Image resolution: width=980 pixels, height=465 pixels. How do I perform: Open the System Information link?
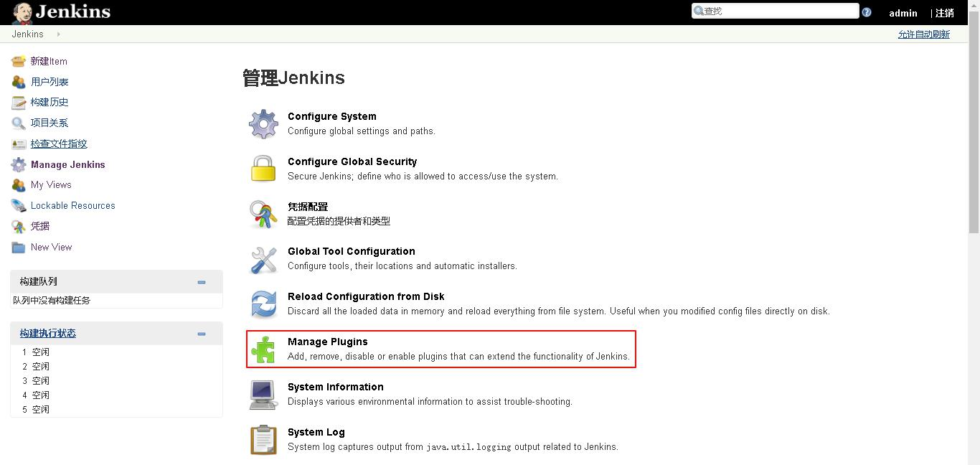coord(336,387)
